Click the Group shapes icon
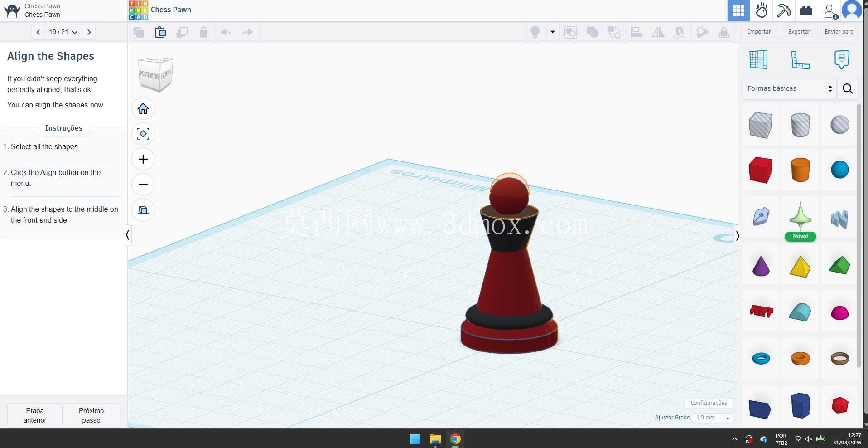This screenshot has height=448, width=868. tap(571, 32)
